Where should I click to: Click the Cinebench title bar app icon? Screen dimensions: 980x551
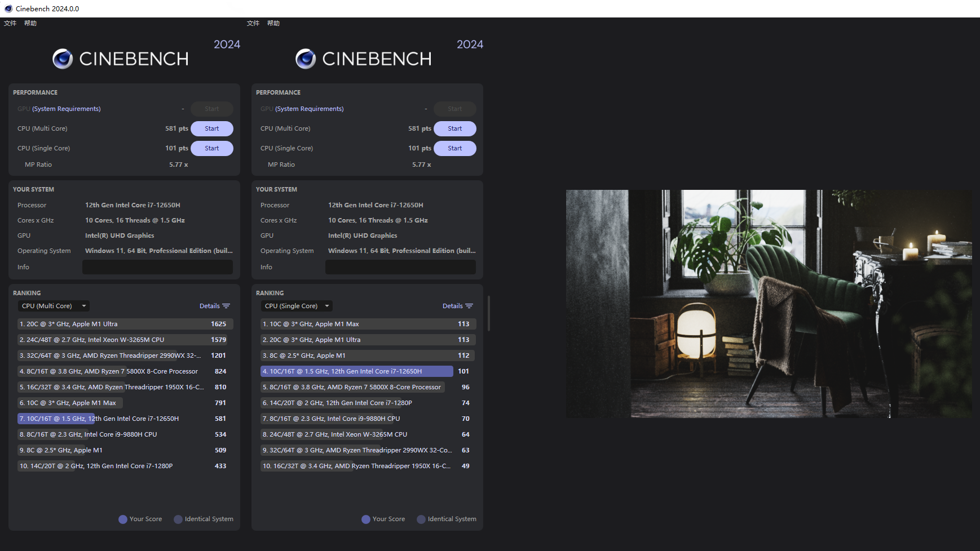[8, 8]
